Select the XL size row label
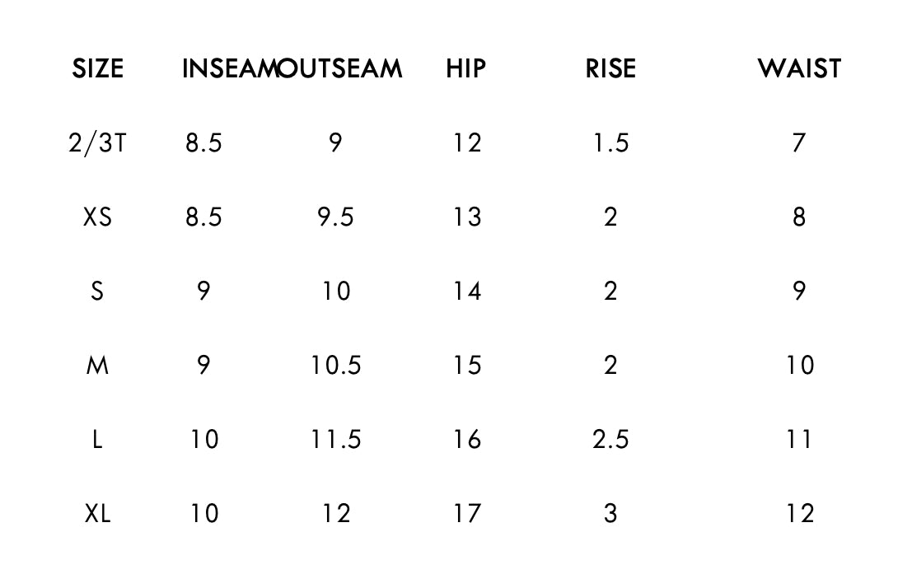 pos(97,513)
